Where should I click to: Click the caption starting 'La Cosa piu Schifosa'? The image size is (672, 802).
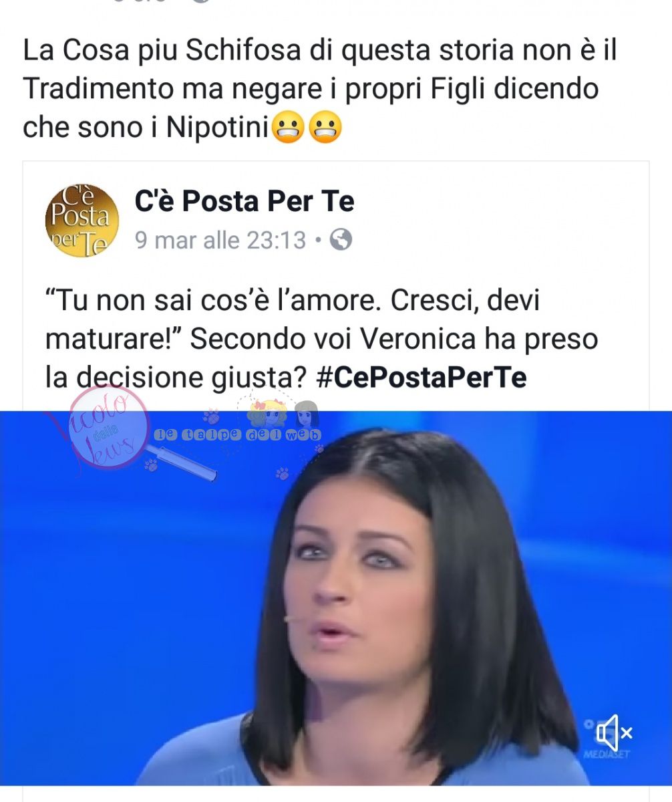tap(320, 89)
